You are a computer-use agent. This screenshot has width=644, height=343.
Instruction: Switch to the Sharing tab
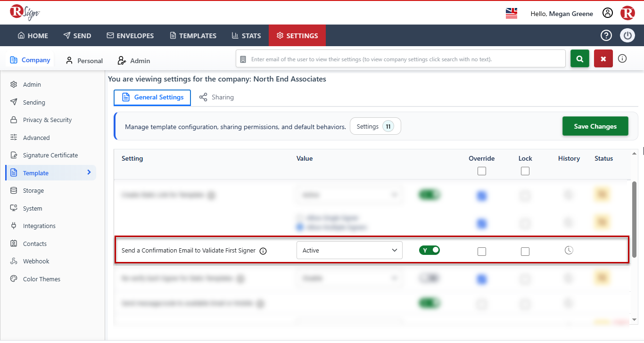pos(216,97)
